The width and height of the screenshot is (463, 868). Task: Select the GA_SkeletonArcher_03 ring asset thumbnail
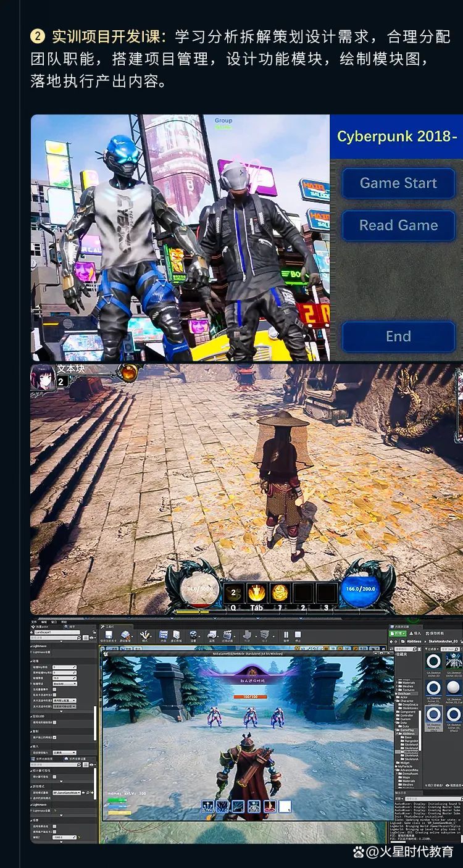pos(433,661)
